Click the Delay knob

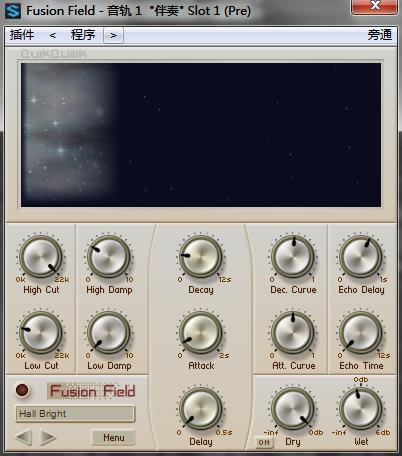pos(201,409)
